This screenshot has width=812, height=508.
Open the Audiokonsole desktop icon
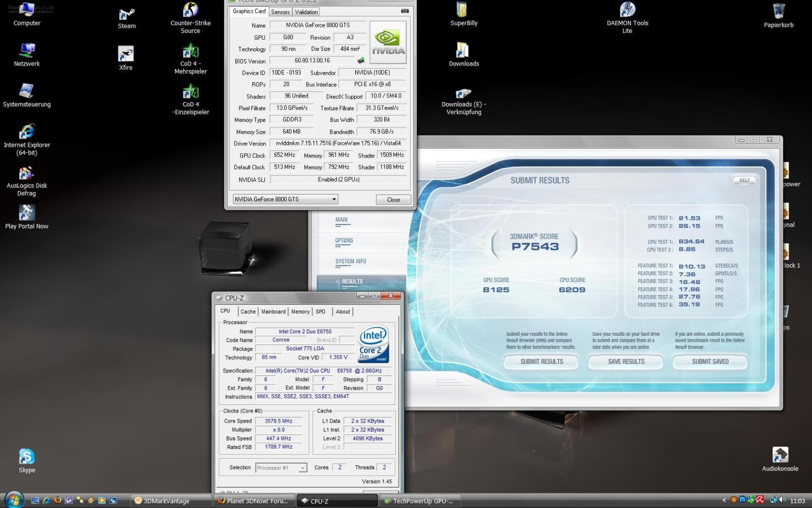(780, 459)
